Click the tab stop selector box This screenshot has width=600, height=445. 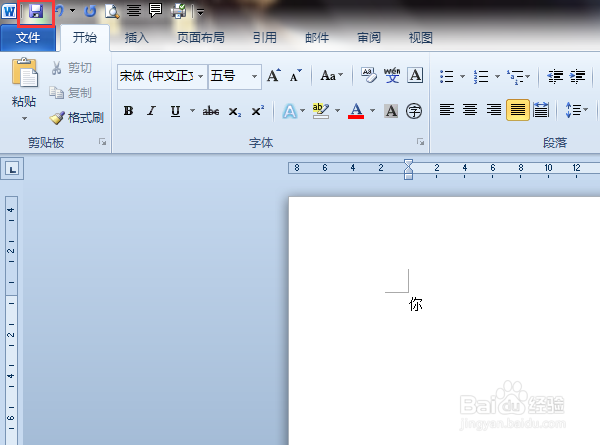12,168
